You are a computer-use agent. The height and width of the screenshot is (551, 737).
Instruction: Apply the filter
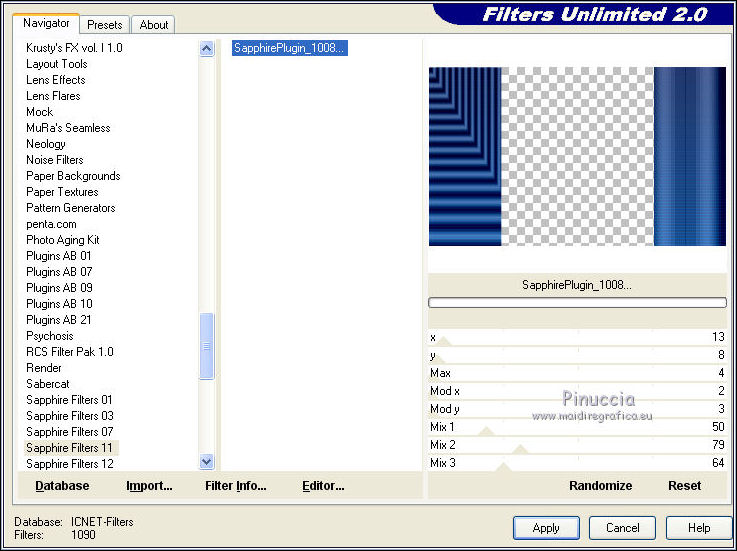(x=546, y=528)
